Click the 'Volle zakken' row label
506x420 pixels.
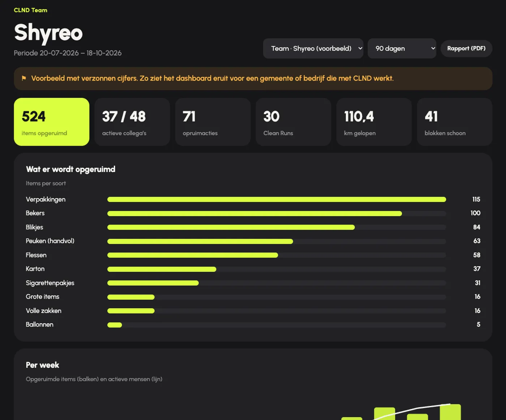click(x=43, y=311)
